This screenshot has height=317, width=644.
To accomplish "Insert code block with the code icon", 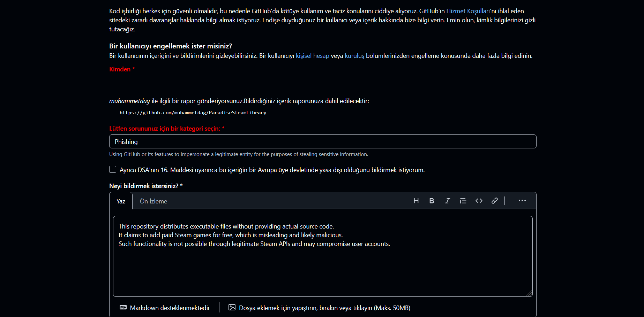I will [x=479, y=201].
